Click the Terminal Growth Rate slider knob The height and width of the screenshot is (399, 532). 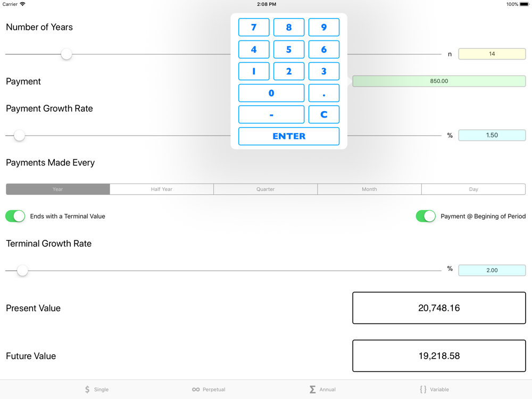[22, 271]
